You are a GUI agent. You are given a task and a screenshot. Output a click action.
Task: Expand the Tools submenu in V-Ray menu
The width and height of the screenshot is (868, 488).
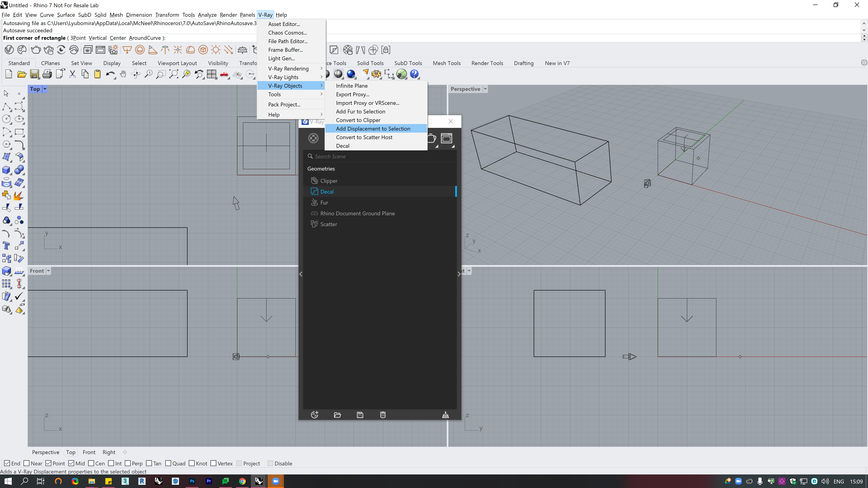coord(291,94)
